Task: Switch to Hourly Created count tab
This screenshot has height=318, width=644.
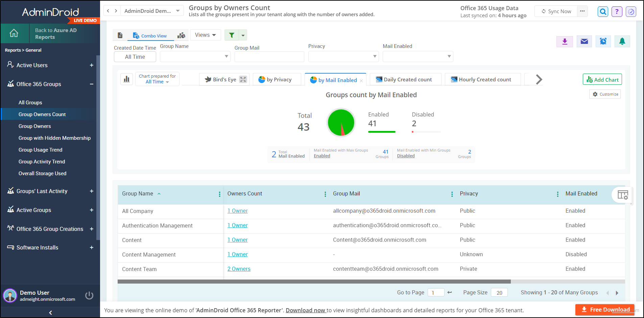Action: pos(482,79)
